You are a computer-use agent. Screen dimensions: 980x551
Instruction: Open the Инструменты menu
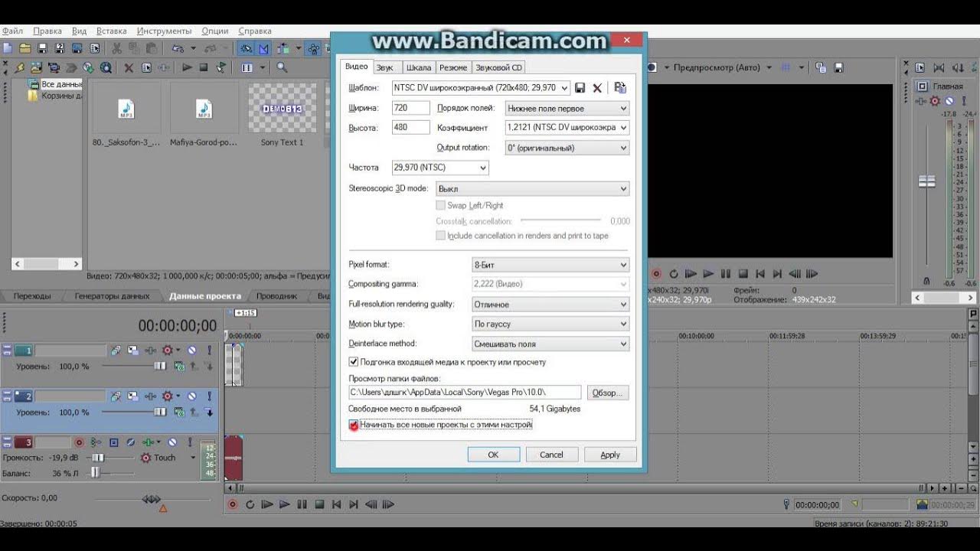pyautogui.click(x=164, y=31)
